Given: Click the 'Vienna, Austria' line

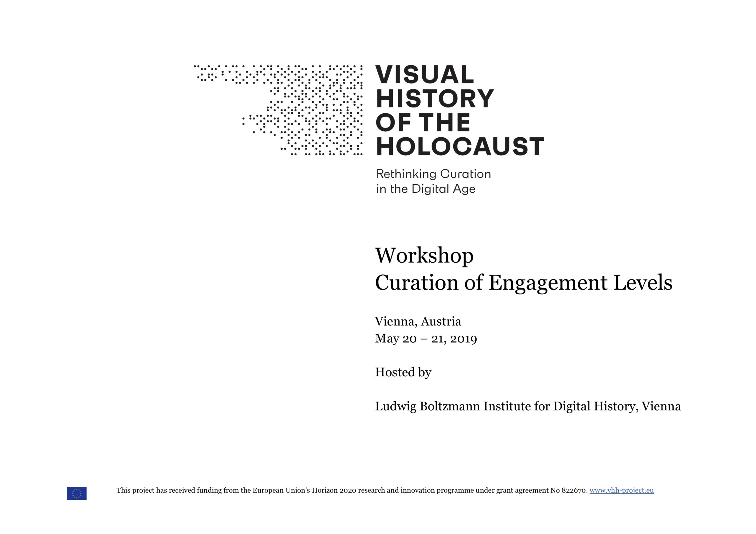Looking at the screenshot, I should coord(418,321).
